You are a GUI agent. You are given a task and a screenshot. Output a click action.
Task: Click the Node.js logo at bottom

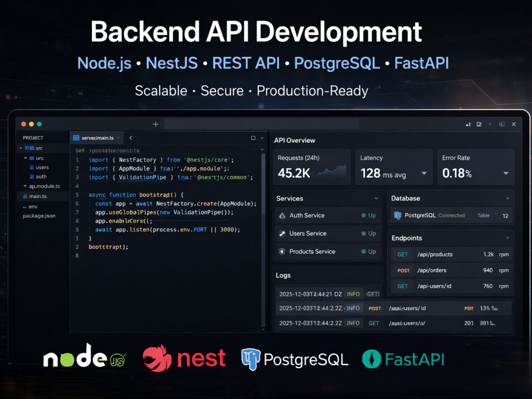click(x=85, y=356)
